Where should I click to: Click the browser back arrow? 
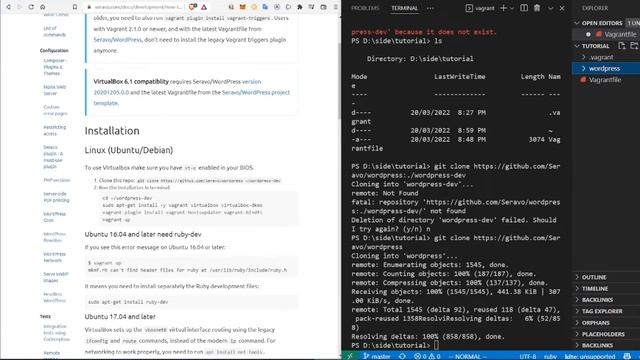8,7
